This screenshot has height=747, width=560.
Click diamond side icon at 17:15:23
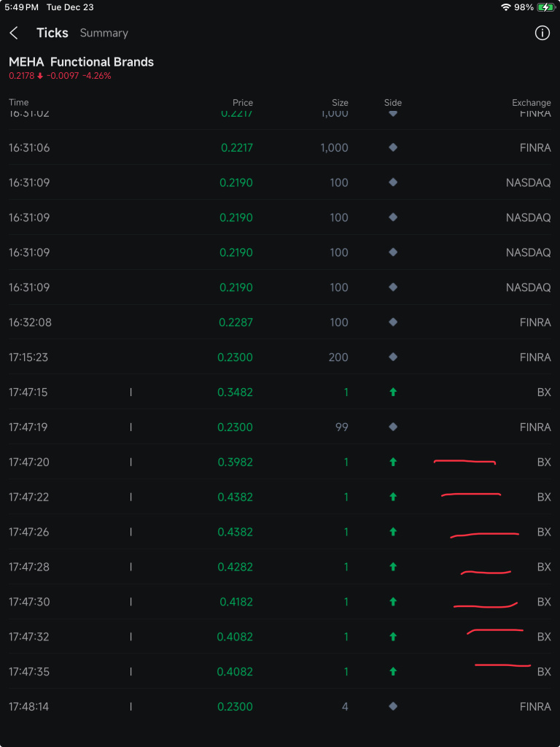pos(393,357)
